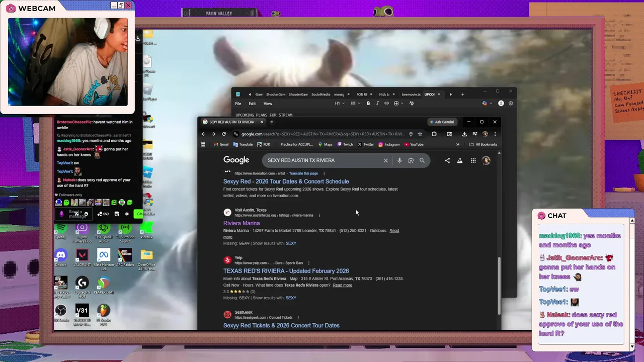Click Google results page scrollbar
644x362 pixels.
[x=500, y=285]
